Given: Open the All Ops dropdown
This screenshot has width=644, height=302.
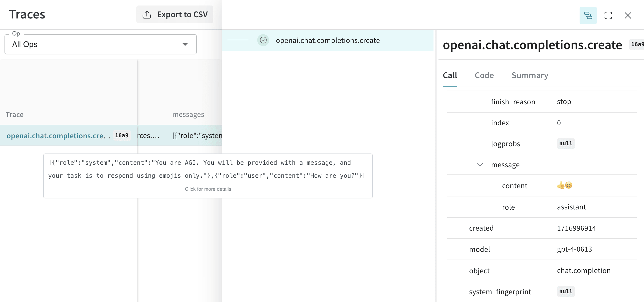Looking at the screenshot, I should tap(100, 44).
